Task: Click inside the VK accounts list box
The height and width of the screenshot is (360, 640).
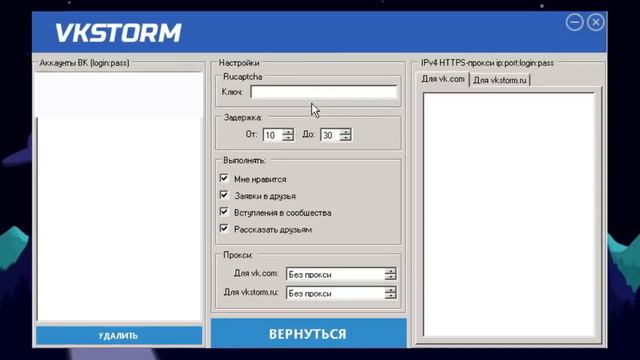Action: [x=119, y=197]
